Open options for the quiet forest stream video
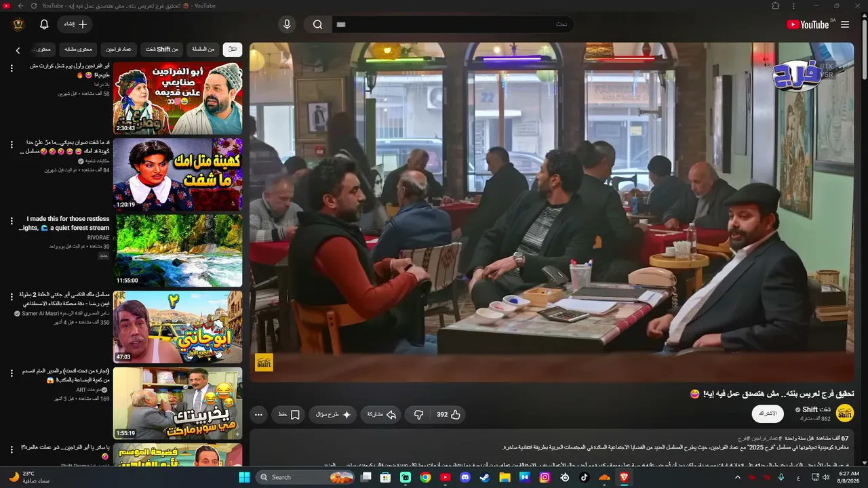868x488 pixels. [12, 221]
